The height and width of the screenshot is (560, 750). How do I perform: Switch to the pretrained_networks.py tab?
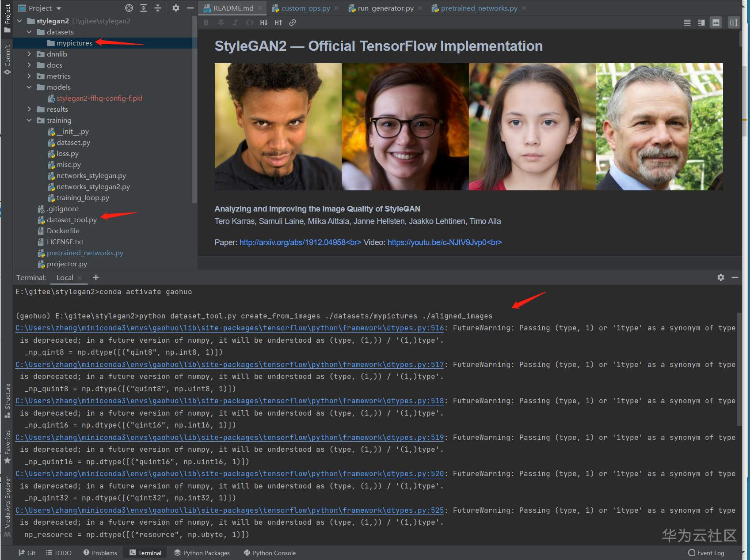(479, 8)
